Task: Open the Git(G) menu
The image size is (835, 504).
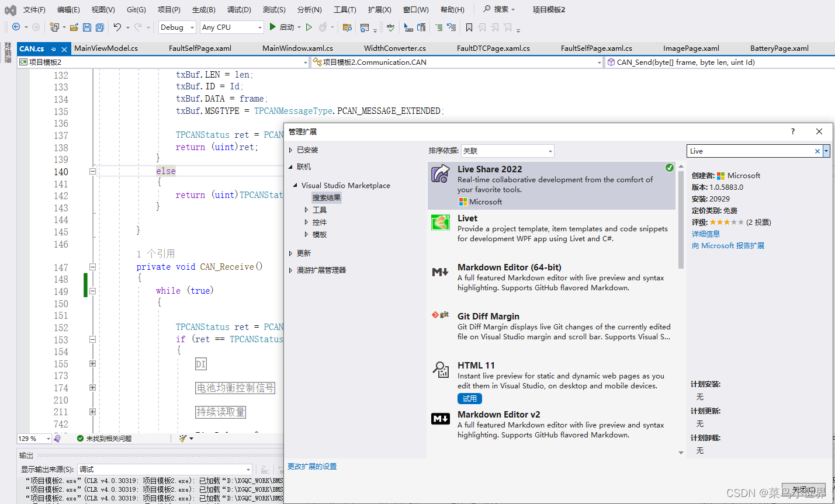Action: [x=136, y=10]
